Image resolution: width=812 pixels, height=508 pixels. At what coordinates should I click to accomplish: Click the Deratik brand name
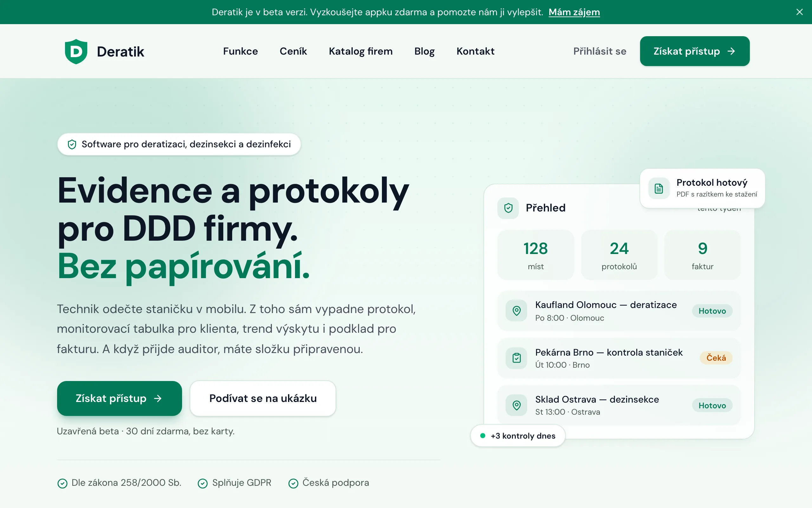coord(121,51)
